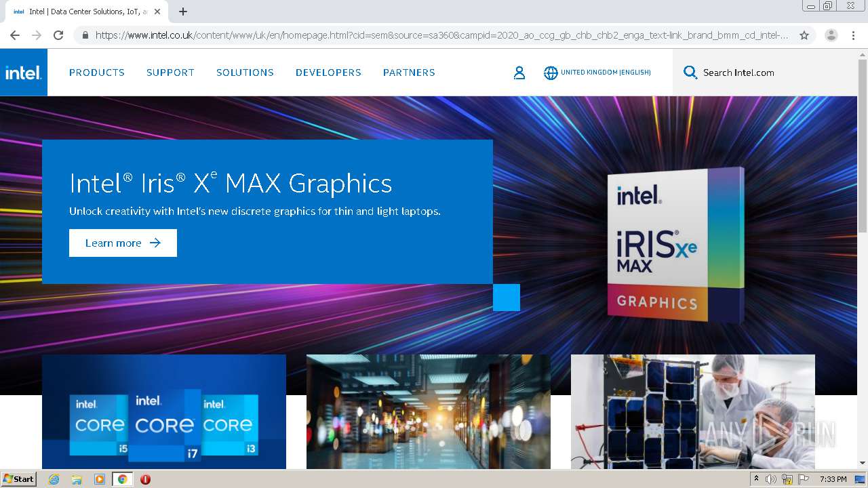Screen dimensions: 868x488
Task: Open the satellite lab technicians thumbnail
Action: point(693,411)
